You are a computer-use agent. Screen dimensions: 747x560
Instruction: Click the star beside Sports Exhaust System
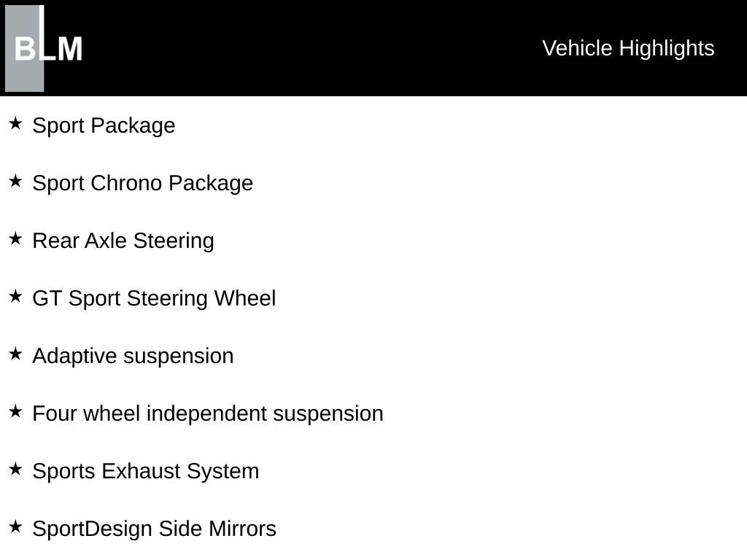15,469
